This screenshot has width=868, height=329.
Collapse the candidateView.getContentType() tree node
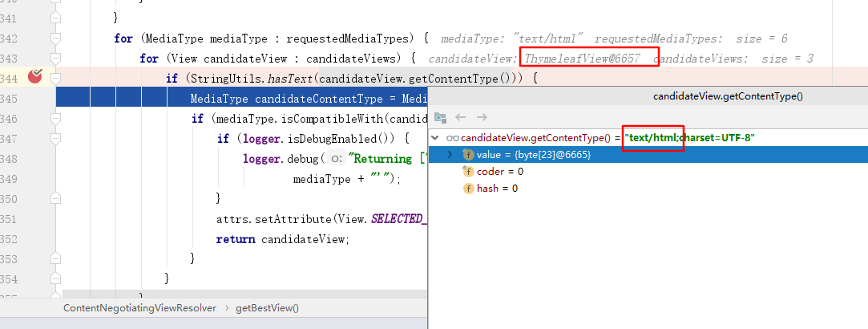(436, 138)
